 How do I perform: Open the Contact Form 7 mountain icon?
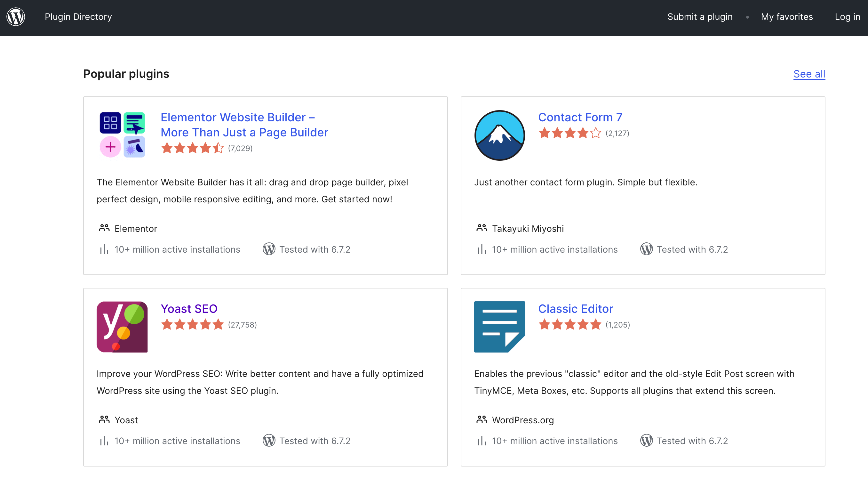tap(500, 135)
